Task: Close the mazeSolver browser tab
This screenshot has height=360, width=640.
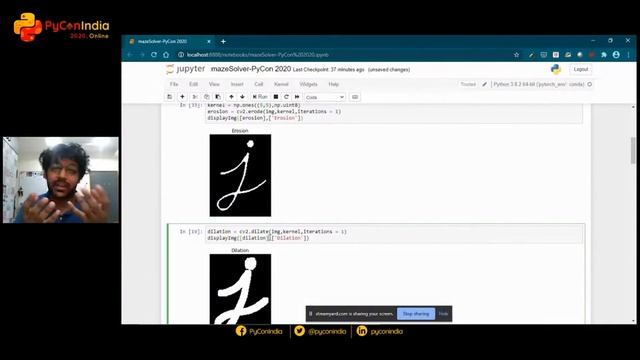Action: pos(209,41)
